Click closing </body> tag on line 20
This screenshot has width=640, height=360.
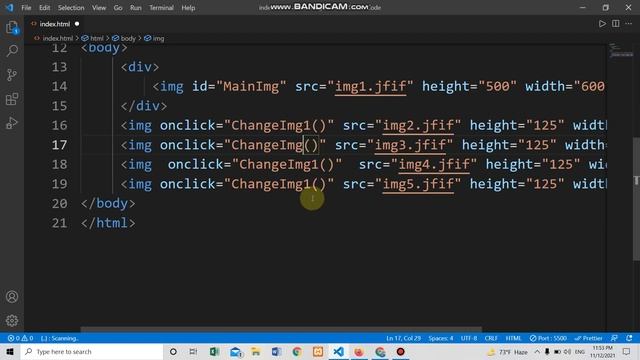point(108,203)
